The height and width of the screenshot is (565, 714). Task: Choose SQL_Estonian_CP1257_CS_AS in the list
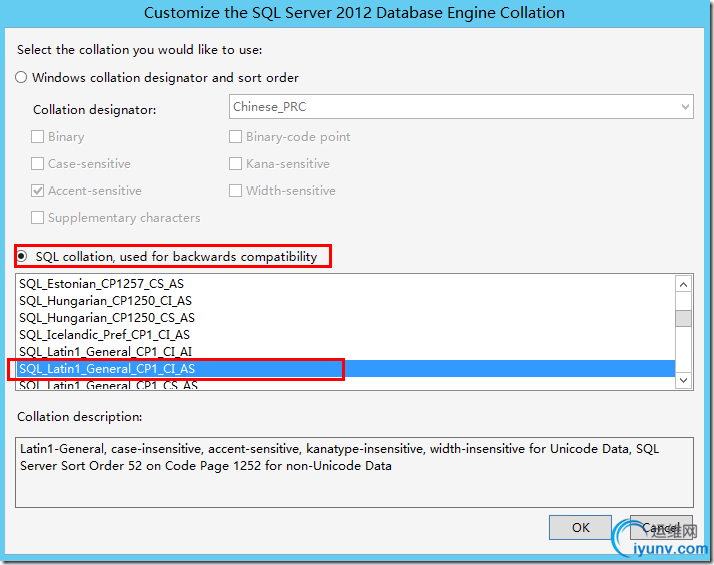click(346, 284)
